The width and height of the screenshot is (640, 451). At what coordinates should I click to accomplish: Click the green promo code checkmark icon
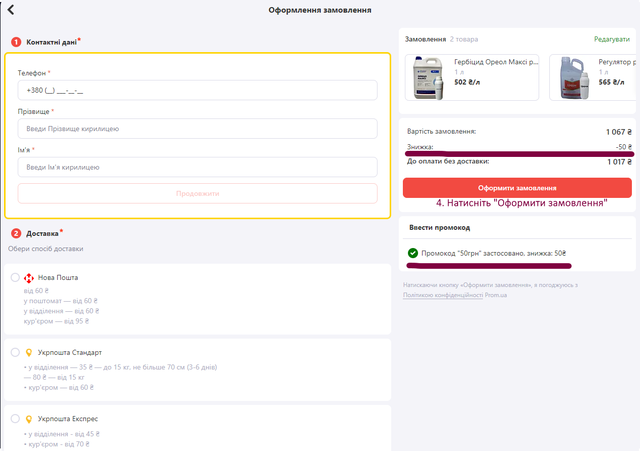(x=413, y=253)
